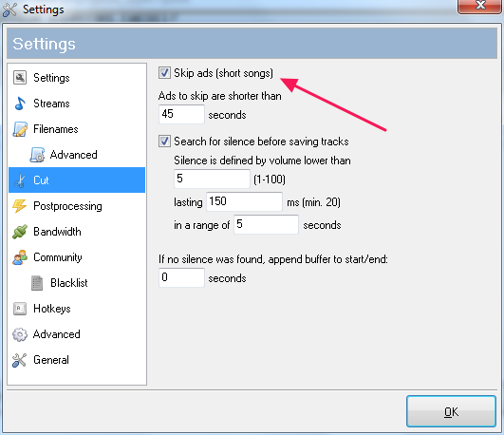
Task: Open Postprocessing lightning bolt icon
Action: coord(20,206)
